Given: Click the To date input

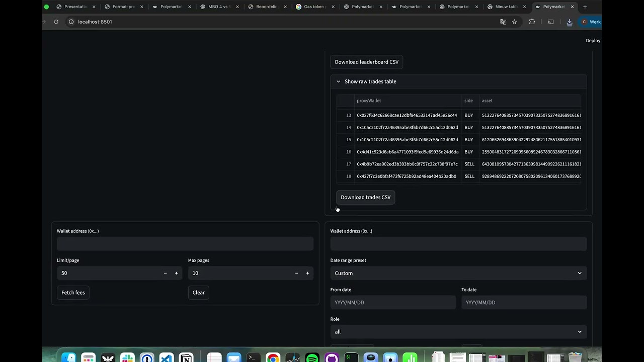Looking at the screenshot, I should pyautogui.click(x=524, y=303).
